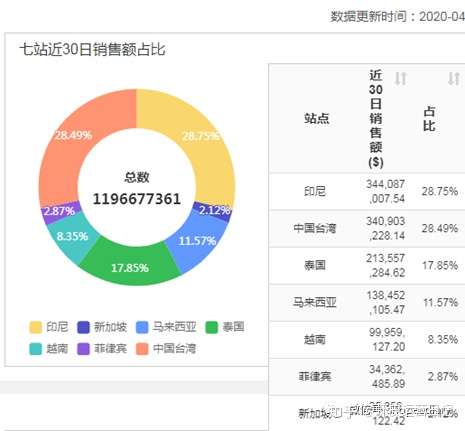Select 越南 row station cell
Viewport: 465px width, 431px height.
tap(315, 340)
